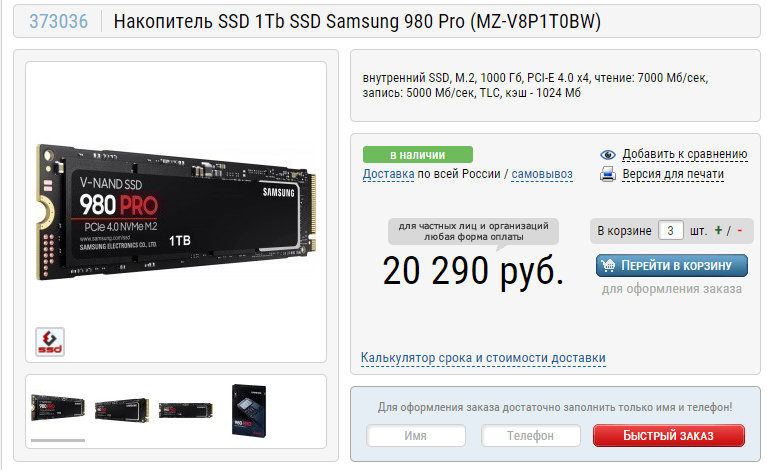Click Перейти в корзину button
Viewport: 767px width, 470px height.
[x=672, y=266]
